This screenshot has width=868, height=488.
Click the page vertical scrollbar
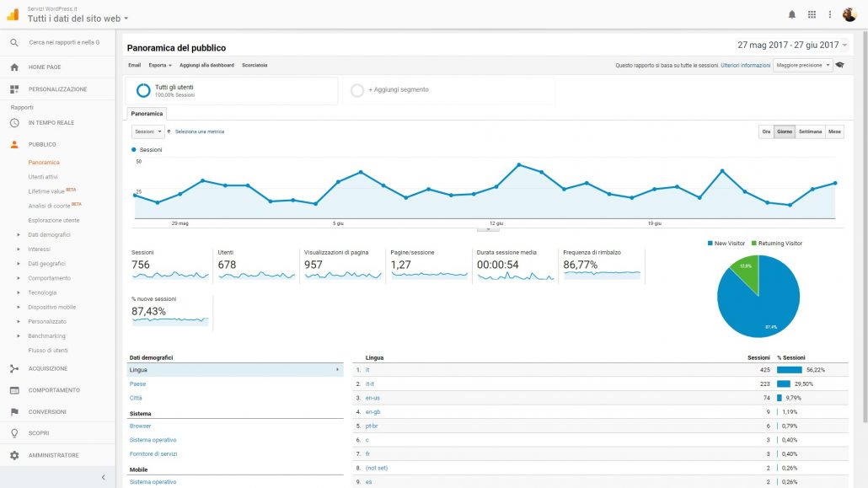pyautogui.click(x=865, y=225)
